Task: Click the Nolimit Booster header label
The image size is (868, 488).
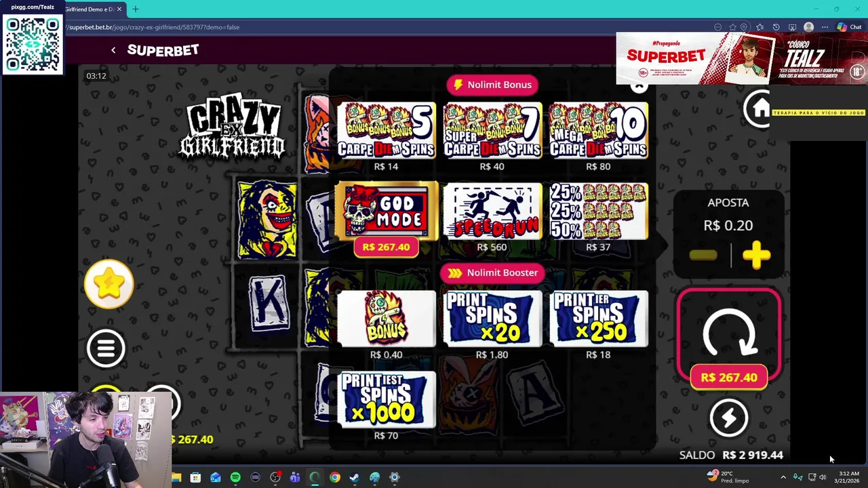Action: pyautogui.click(x=492, y=272)
